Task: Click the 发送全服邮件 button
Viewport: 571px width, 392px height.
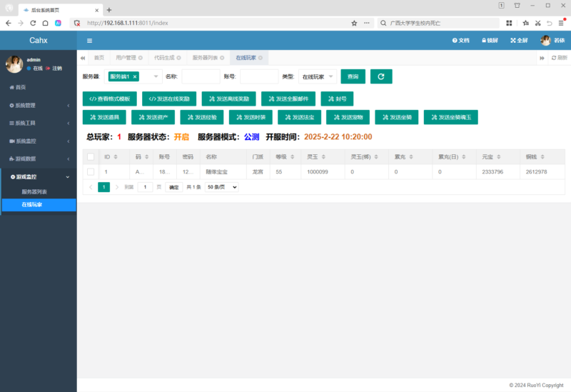Action: tap(288, 99)
